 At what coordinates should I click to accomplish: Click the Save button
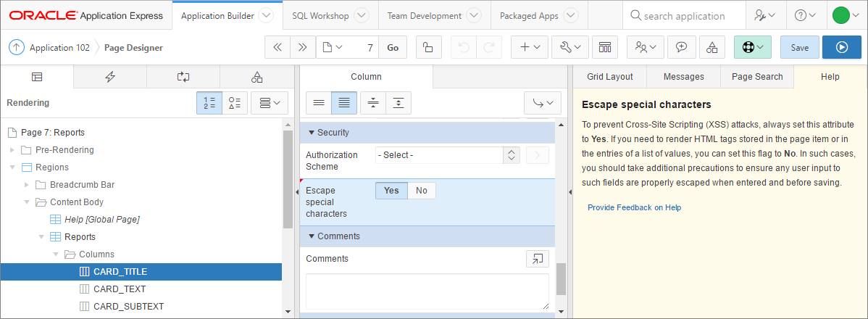tap(799, 47)
